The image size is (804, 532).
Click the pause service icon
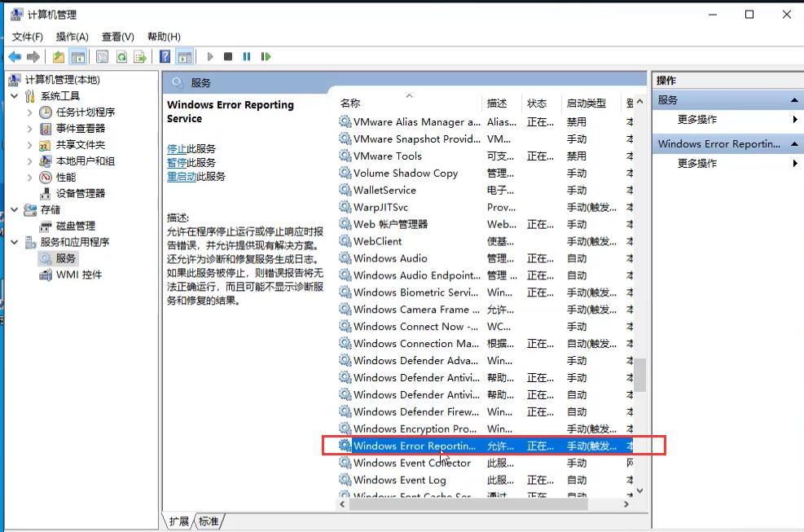click(x=247, y=56)
